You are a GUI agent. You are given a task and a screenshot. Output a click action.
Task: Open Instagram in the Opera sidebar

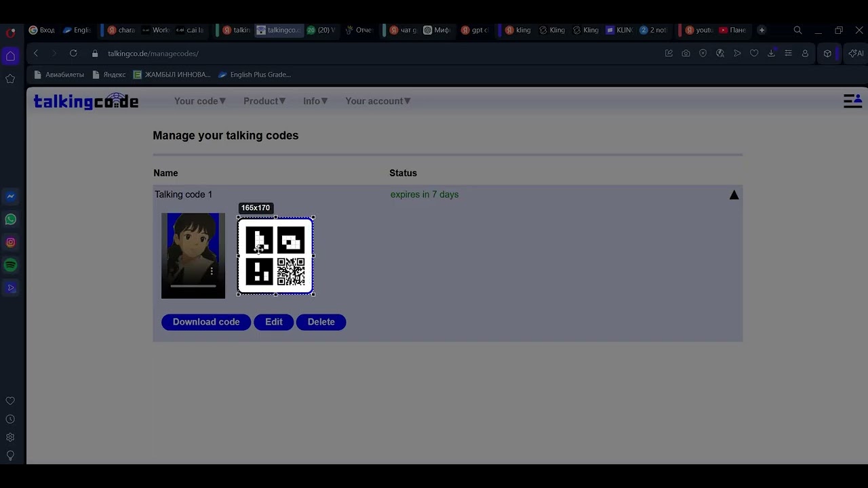coord(10,242)
